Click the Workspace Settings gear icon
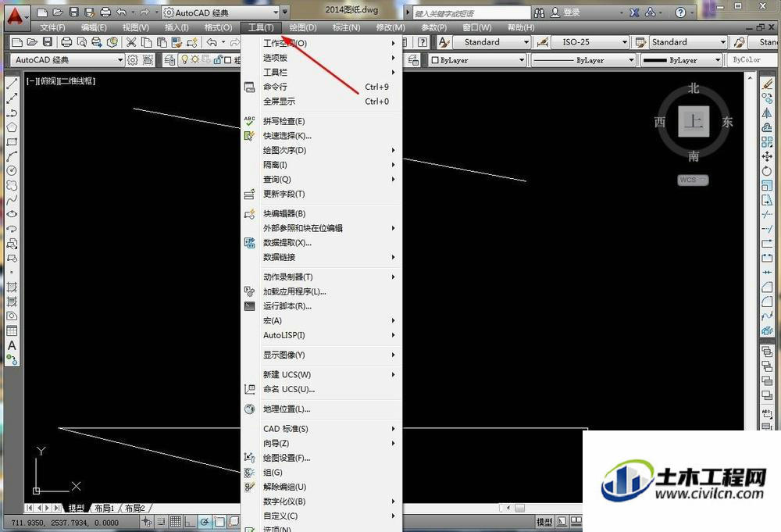781x532 pixels. click(133, 60)
